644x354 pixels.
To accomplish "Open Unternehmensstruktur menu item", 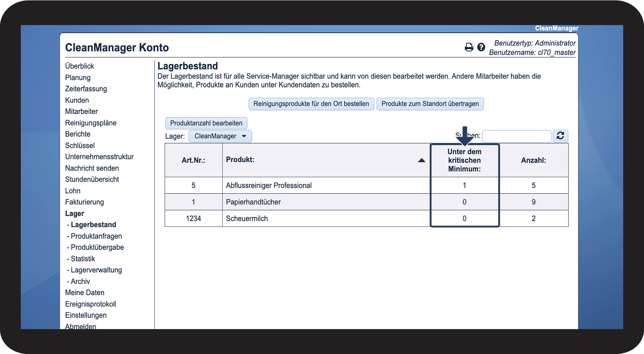I will pyautogui.click(x=99, y=157).
